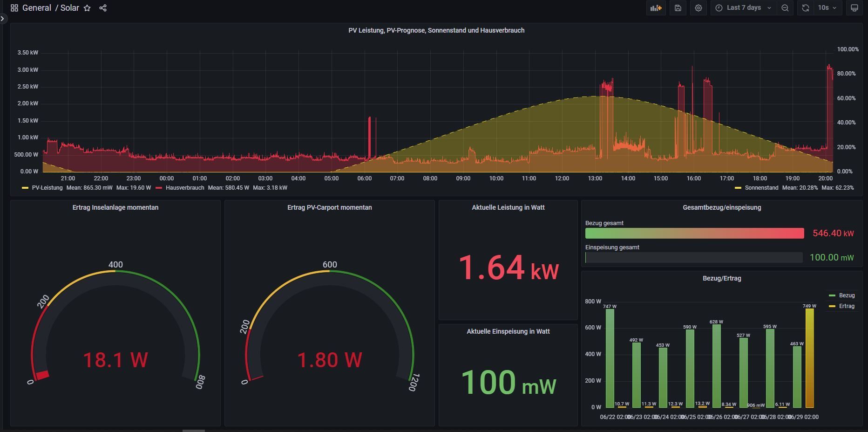Image resolution: width=868 pixels, height=432 pixels.
Task: Open the dashboards grid icon
Action: pyautogui.click(x=14, y=8)
